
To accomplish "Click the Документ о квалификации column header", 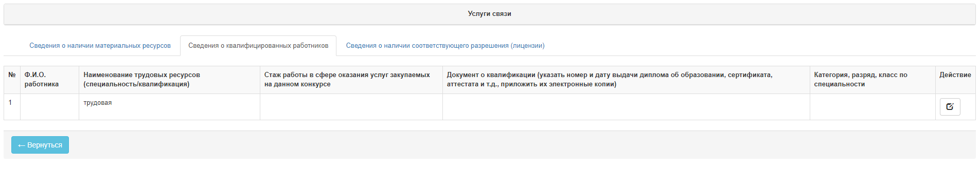I will pos(626,80).
